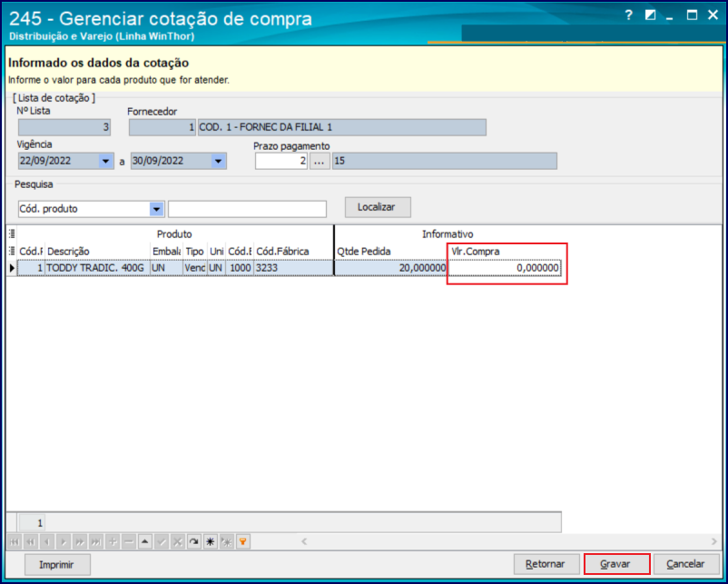Click the insert record plus icon

coord(113,541)
